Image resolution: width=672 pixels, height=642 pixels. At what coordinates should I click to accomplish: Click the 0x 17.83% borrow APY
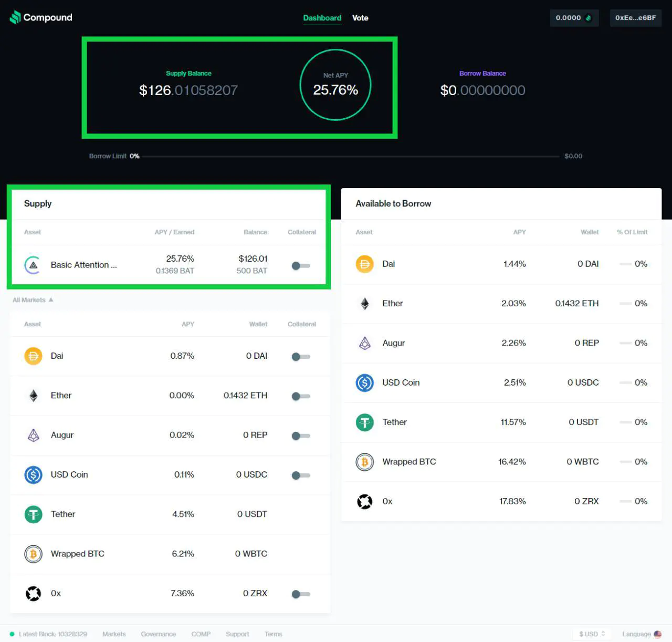pos(512,502)
